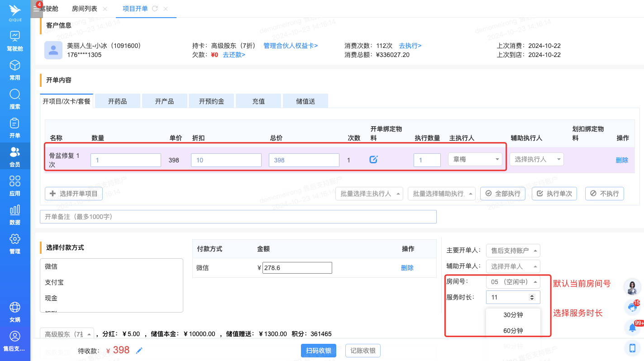This screenshot has width=644, height=361.
Task: Switch to the 开药品 tab
Action: coord(117,101)
